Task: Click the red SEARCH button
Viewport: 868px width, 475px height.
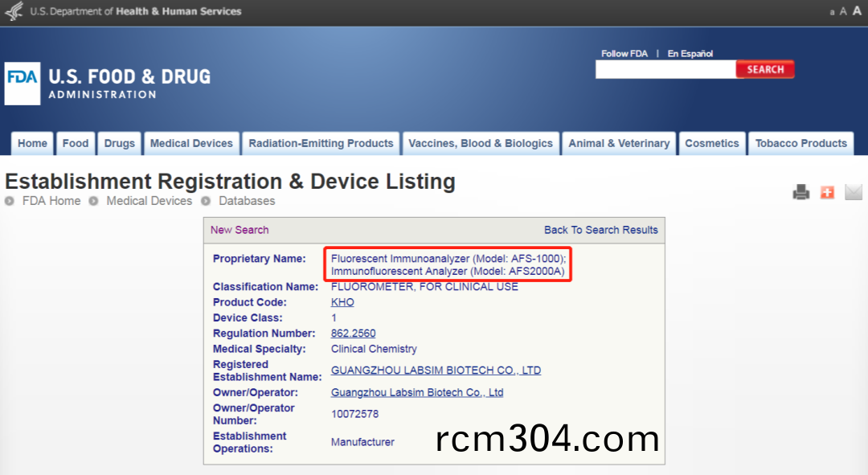Action: (765, 69)
